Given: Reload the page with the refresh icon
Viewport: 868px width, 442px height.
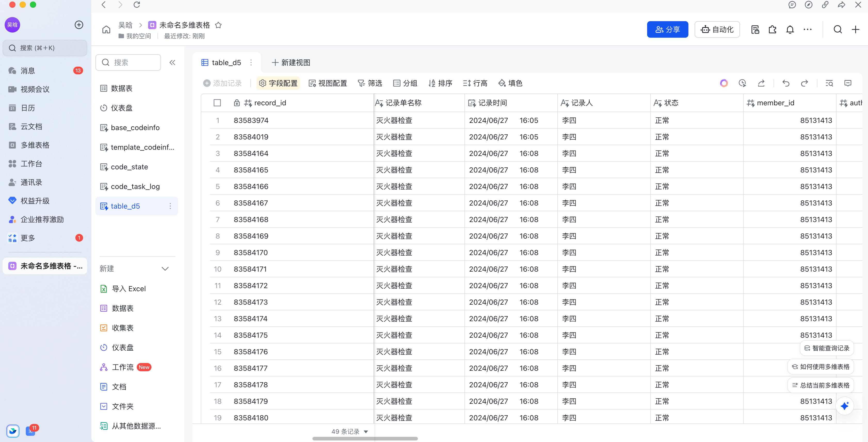Looking at the screenshot, I should point(136,5).
